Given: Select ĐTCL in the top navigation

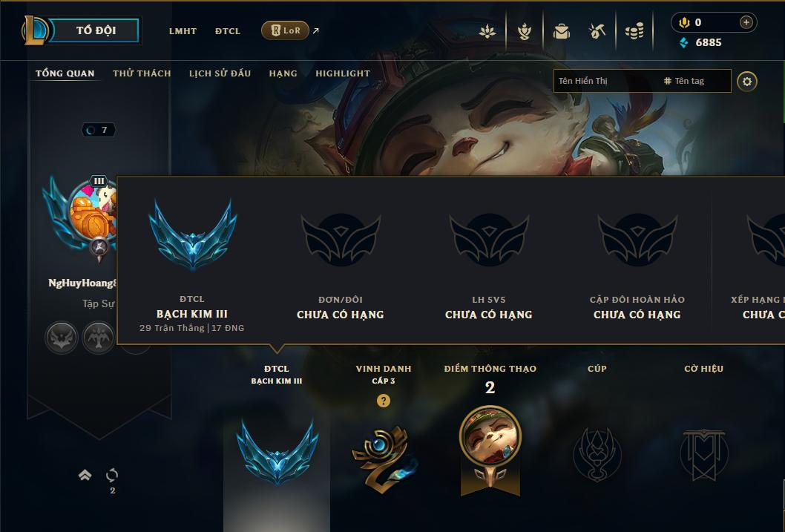Looking at the screenshot, I should [x=228, y=31].
